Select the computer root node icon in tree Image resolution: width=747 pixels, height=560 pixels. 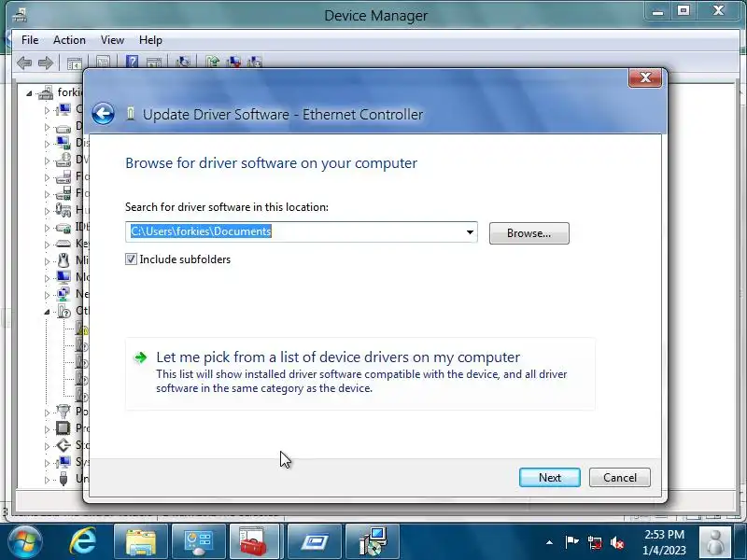(46, 92)
